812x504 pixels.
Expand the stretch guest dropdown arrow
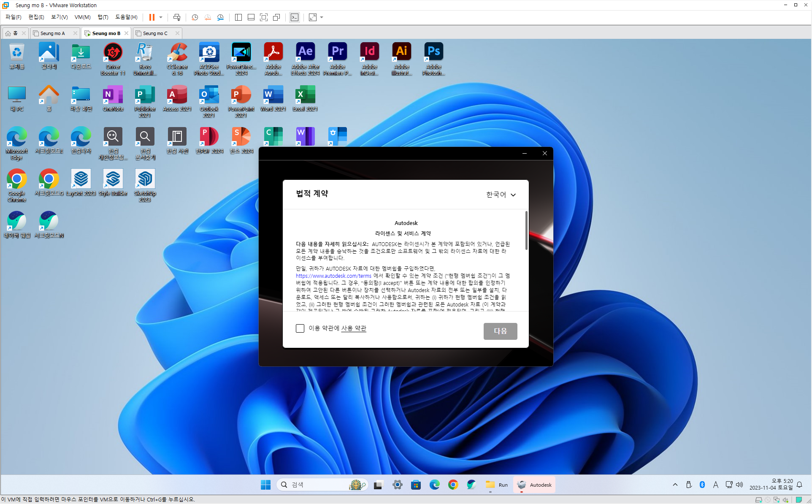coord(322,17)
